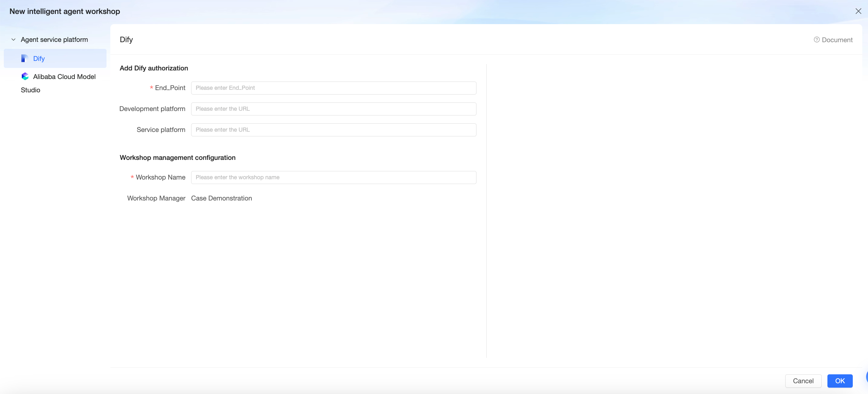Viewport: 868px width, 394px height.
Task: Close the New intelligent agent workshop dialog
Action: pyautogui.click(x=858, y=11)
